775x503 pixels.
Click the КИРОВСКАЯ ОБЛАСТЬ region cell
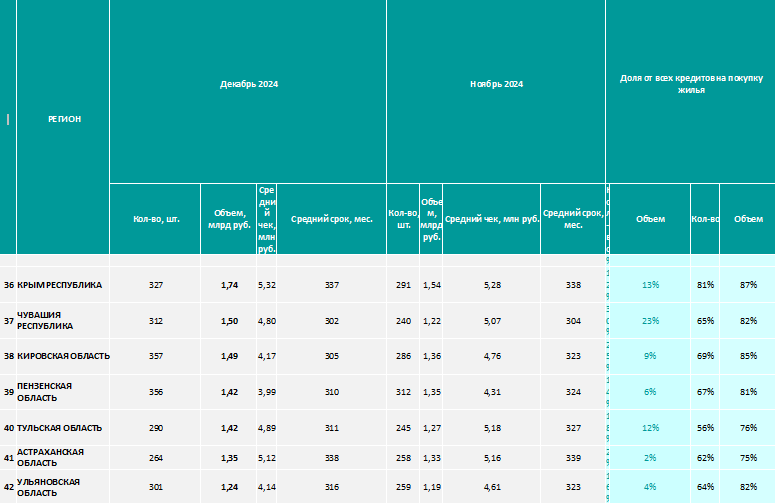click(63, 356)
